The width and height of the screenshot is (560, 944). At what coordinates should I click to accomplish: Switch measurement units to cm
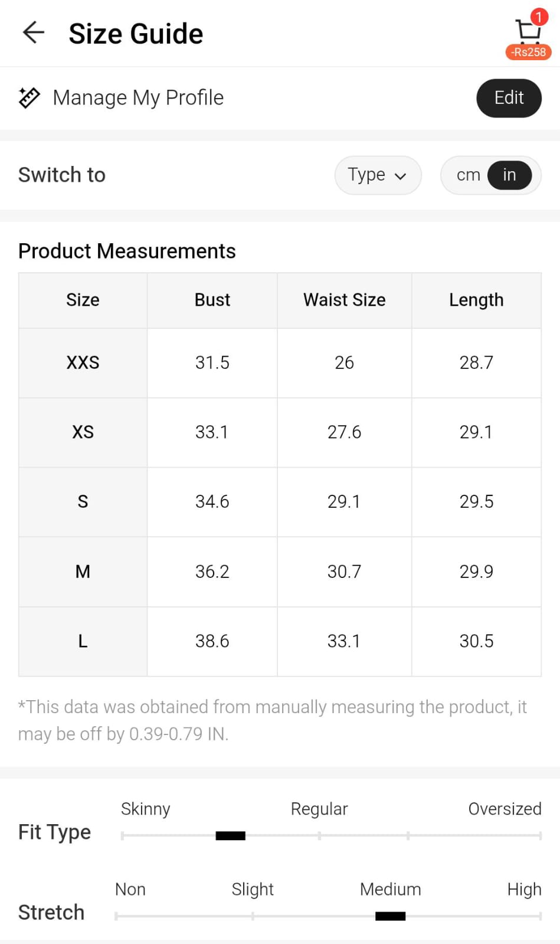point(468,175)
